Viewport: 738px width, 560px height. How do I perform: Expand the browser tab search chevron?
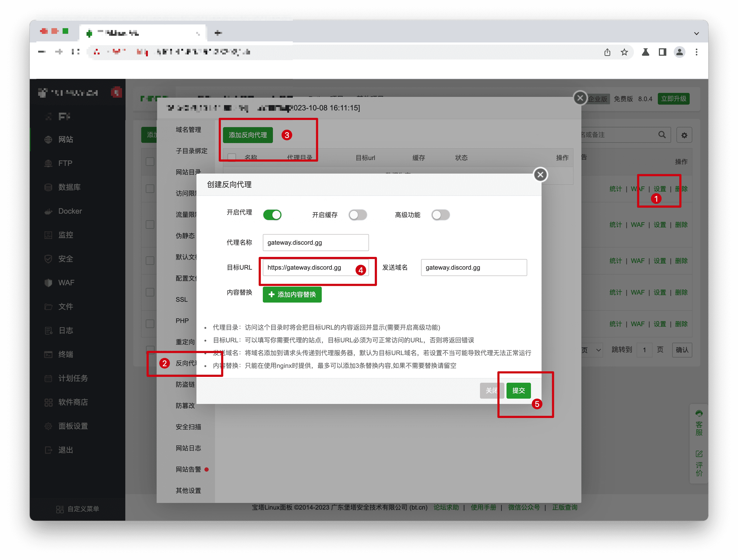point(697,33)
